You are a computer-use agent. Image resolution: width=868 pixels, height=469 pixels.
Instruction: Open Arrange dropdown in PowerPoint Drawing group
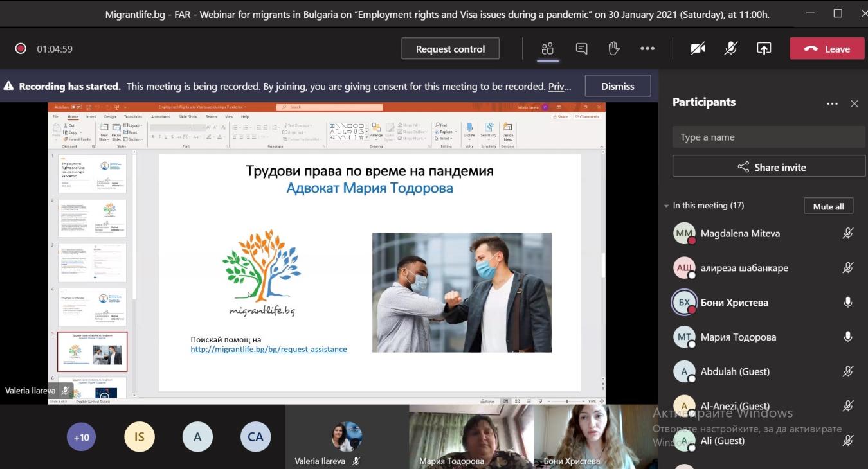tap(376, 132)
